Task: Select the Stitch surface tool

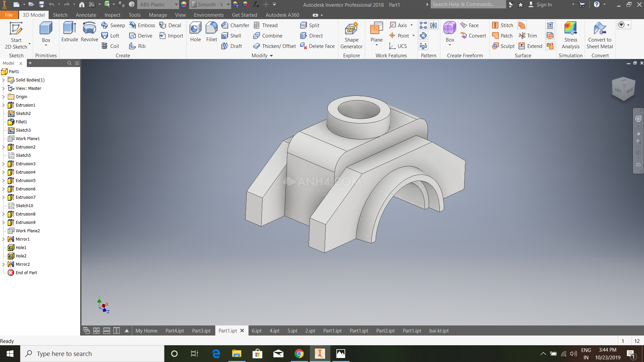Action: pos(502,25)
